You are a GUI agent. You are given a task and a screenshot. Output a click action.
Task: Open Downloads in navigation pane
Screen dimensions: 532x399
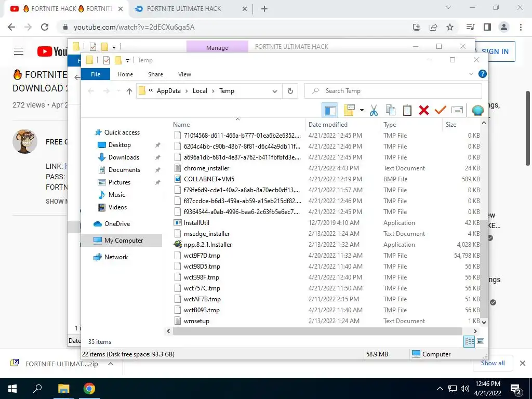click(124, 157)
